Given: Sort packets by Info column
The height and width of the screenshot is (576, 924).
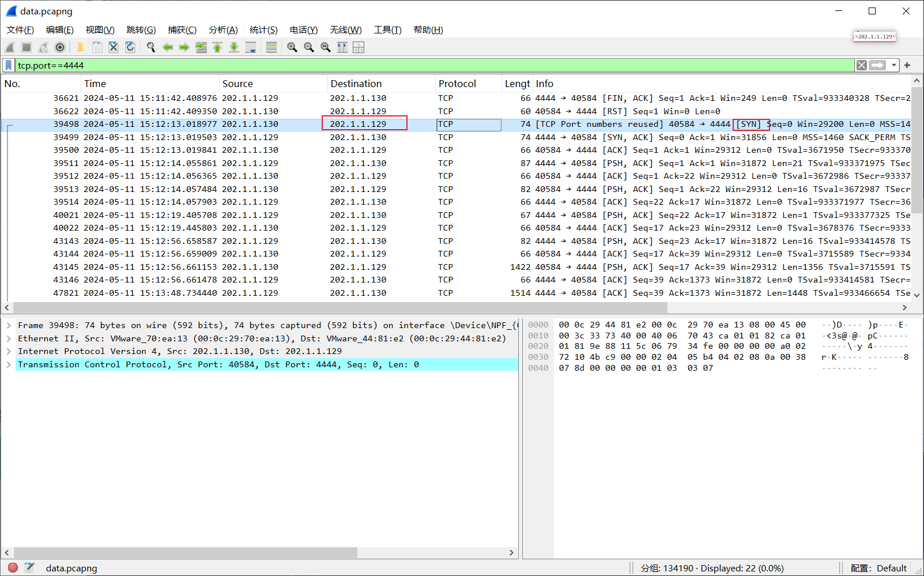Looking at the screenshot, I should click(721, 84).
